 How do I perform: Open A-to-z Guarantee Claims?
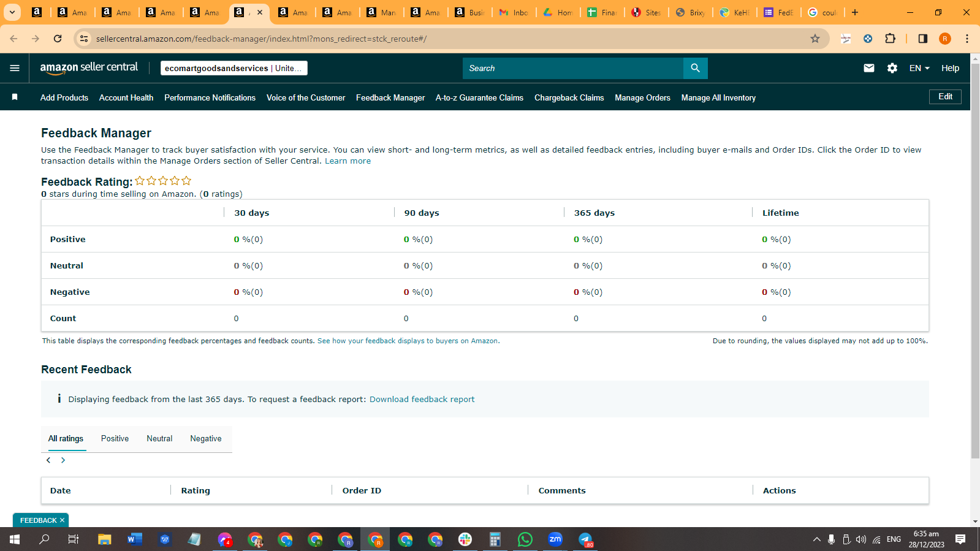[479, 97]
